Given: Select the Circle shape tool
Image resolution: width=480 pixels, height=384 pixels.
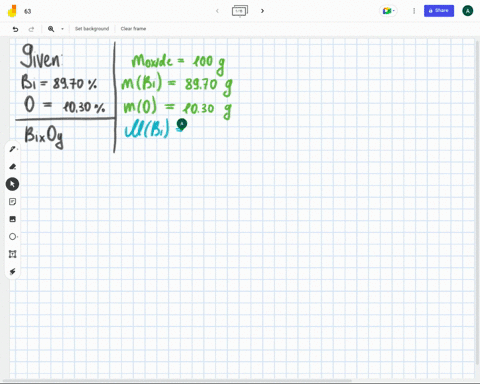Looking at the screenshot, I should (x=13, y=237).
